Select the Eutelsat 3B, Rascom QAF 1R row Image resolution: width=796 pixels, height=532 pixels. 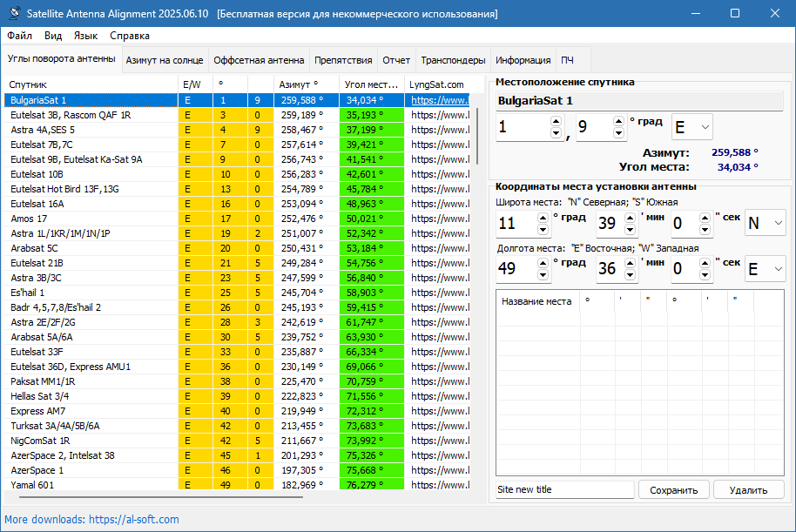click(x=238, y=115)
